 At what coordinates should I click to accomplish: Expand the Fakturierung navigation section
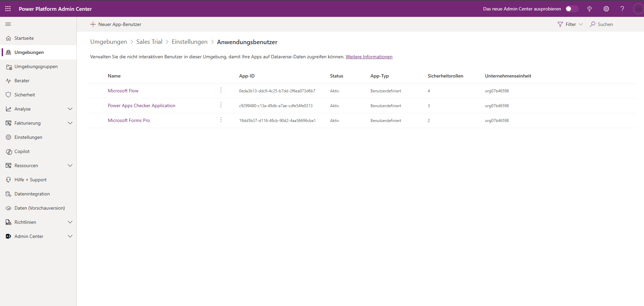click(x=70, y=123)
